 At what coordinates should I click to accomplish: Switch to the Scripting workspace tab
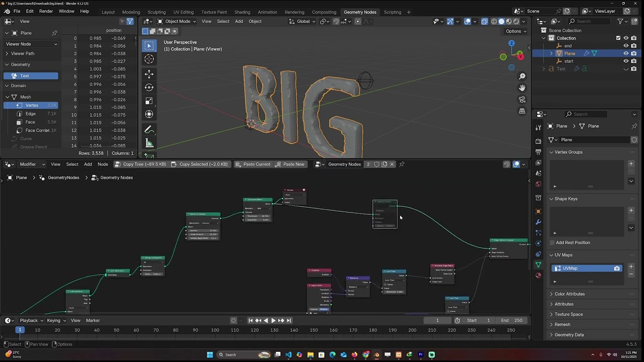click(x=392, y=12)
